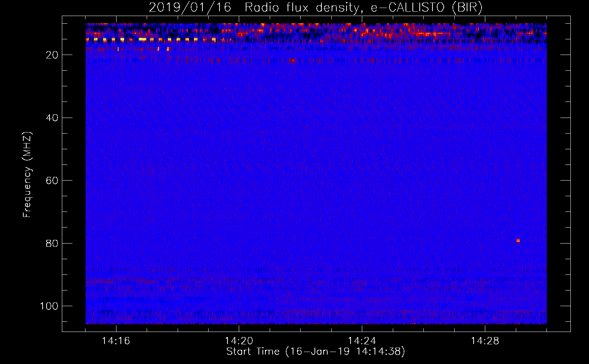Click the 100 frequency tick label
Image resolution: width=589 pixels, height=364 pixels.
click(49, 306)
